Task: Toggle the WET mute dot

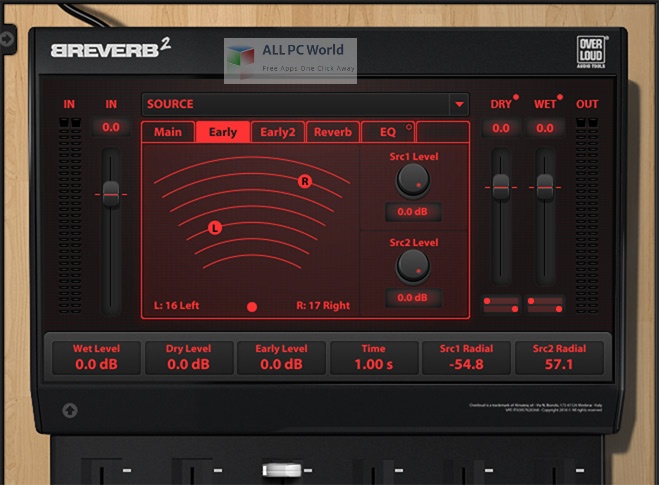Action: coord(559,97)
